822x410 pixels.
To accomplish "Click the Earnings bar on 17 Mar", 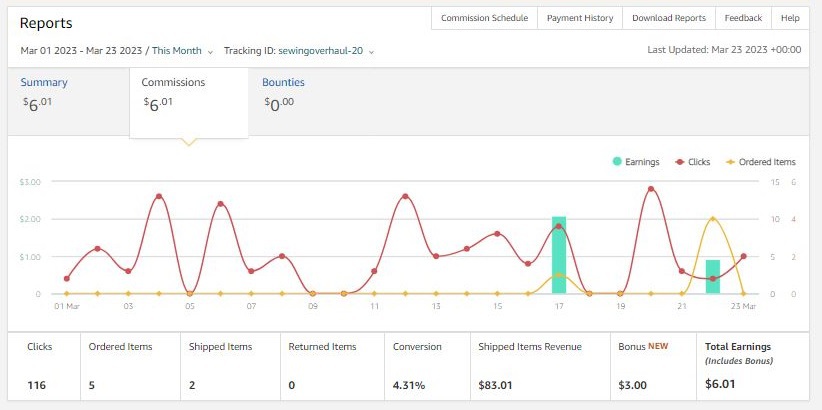I will tap(559, 255).
